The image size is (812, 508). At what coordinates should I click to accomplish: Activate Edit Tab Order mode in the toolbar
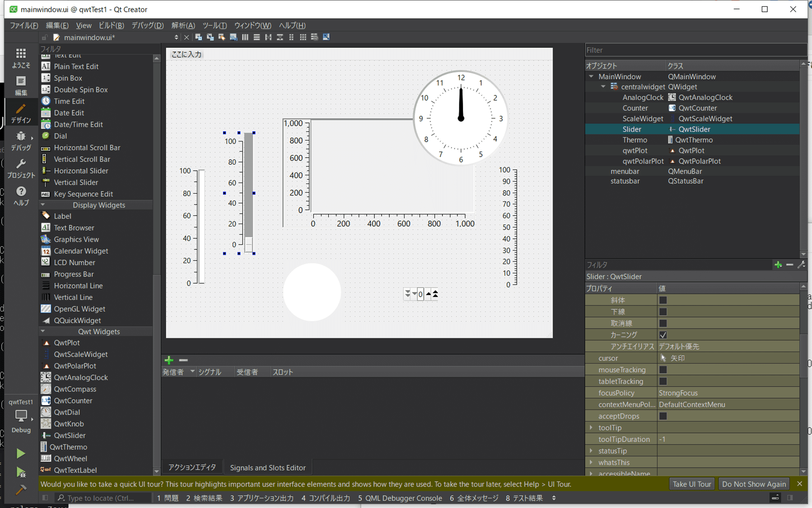click(233, 37)
